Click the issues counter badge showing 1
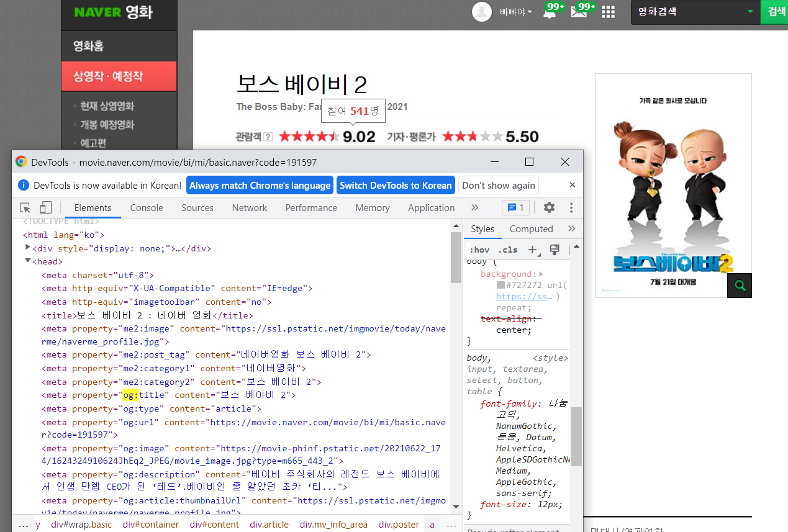 516,208
